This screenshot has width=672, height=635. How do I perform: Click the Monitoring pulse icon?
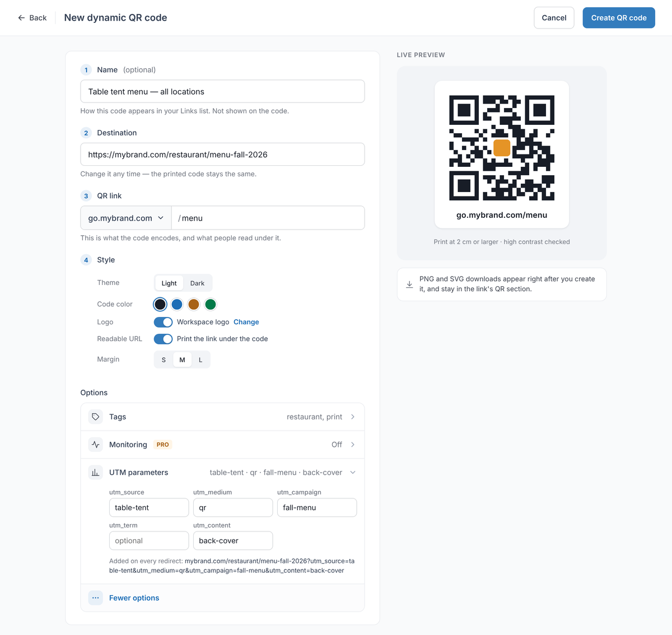(x=96, y=445)
